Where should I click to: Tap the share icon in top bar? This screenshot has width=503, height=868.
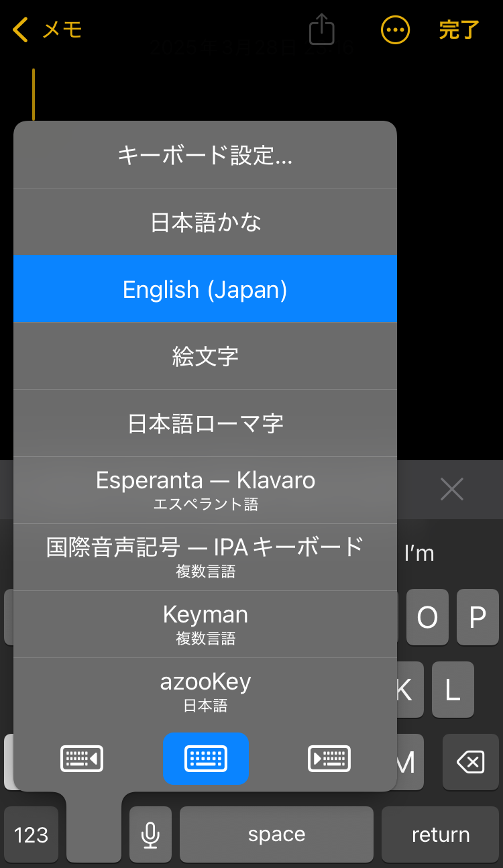[321, 30]
